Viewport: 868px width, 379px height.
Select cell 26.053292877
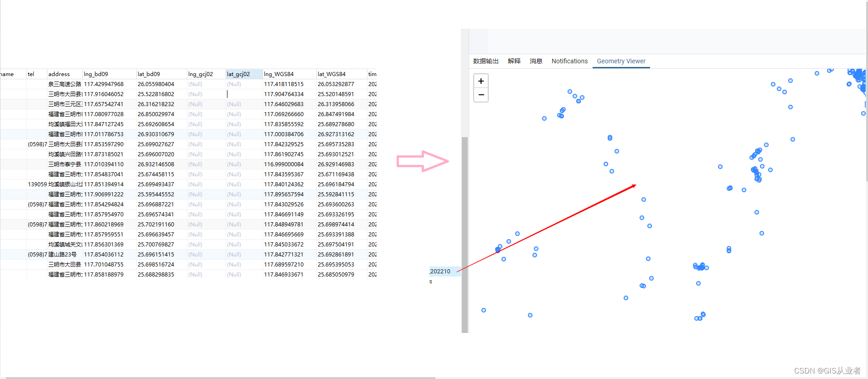[x=342, y=84]
